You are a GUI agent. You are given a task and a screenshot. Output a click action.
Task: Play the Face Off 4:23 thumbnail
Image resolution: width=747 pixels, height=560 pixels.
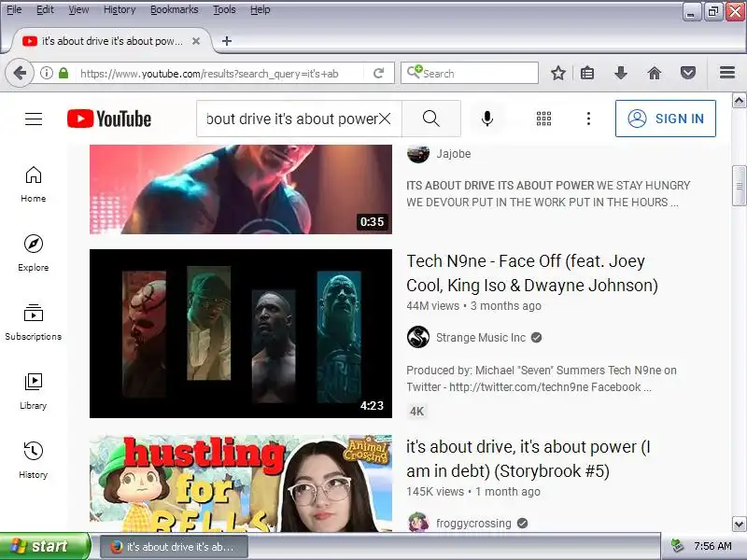[241, 333]
